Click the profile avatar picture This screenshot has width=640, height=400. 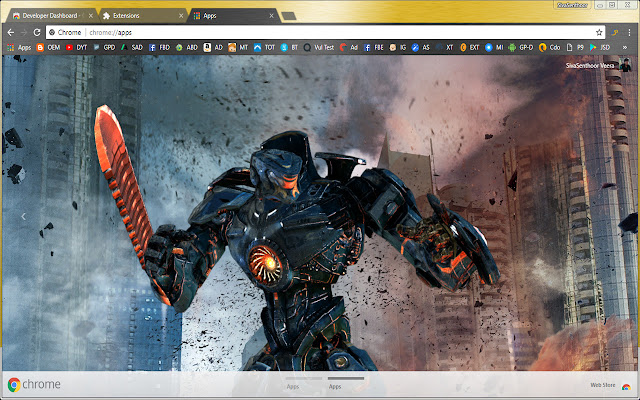[x=625, y=65]
